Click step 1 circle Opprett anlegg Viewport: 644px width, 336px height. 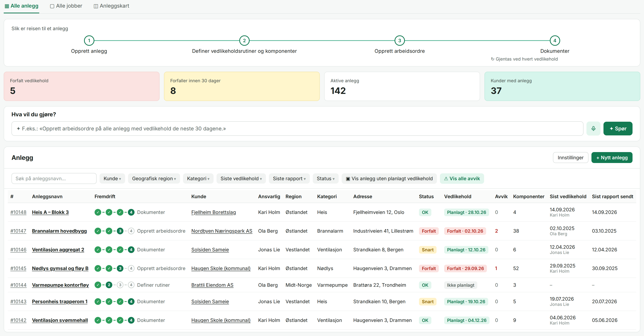[89, 41]
